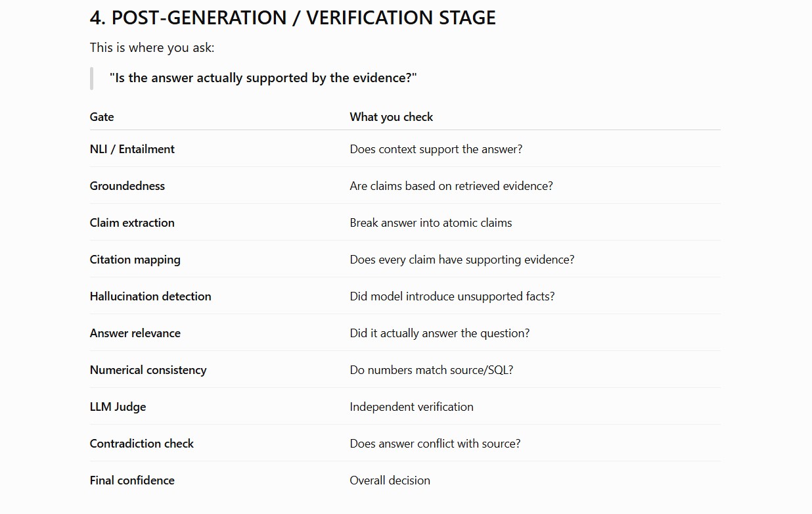Select the Numerical consistency gate name
The image size is (812, 514).
[148, 370]
